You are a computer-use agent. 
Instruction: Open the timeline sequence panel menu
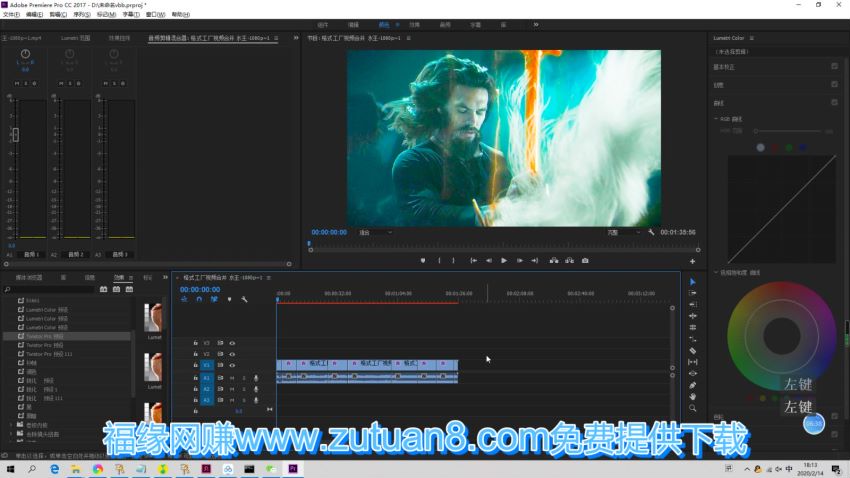coord(268,277)
